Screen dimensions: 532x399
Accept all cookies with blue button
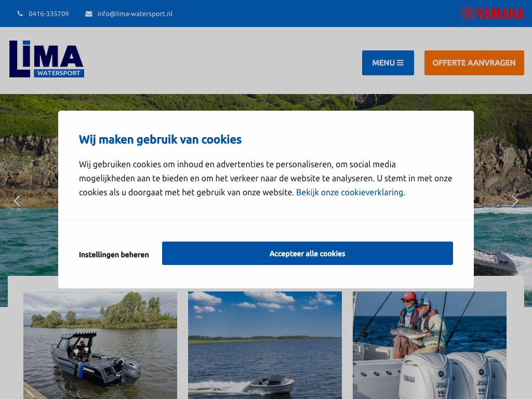coord(308,254)
